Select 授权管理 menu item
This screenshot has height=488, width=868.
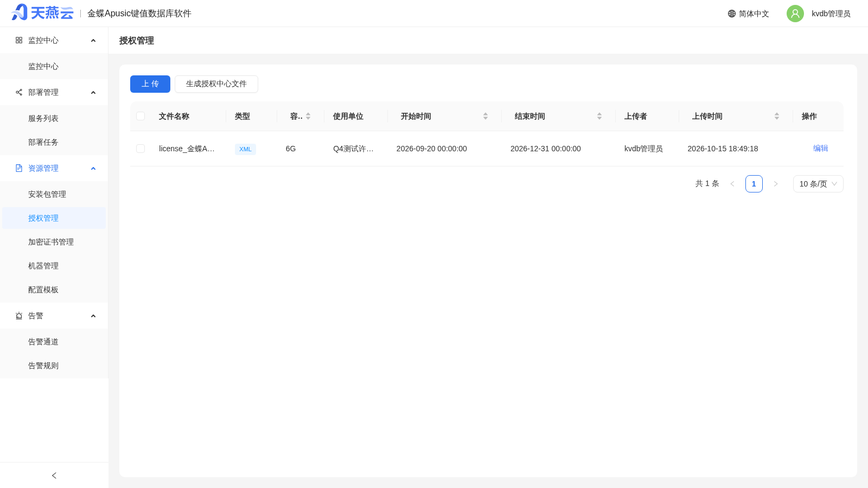[54, 218]
